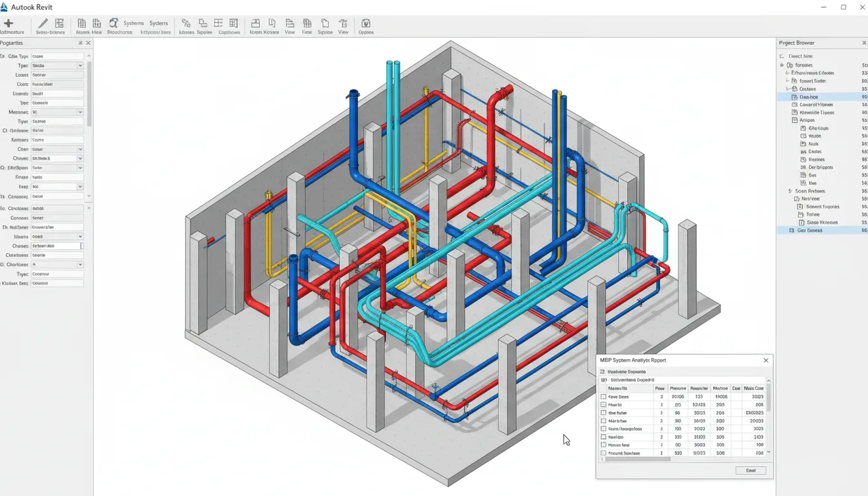The width and height of the screenshot is (868, 496).
Task: Click the schedule grid icon on the ribbon
Action: click(x=218, y=23)
